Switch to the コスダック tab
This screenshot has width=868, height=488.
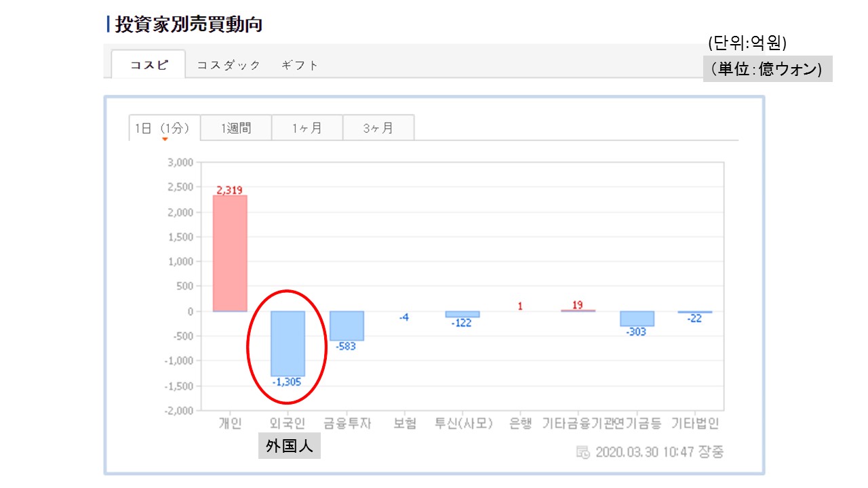pos(229,65)
